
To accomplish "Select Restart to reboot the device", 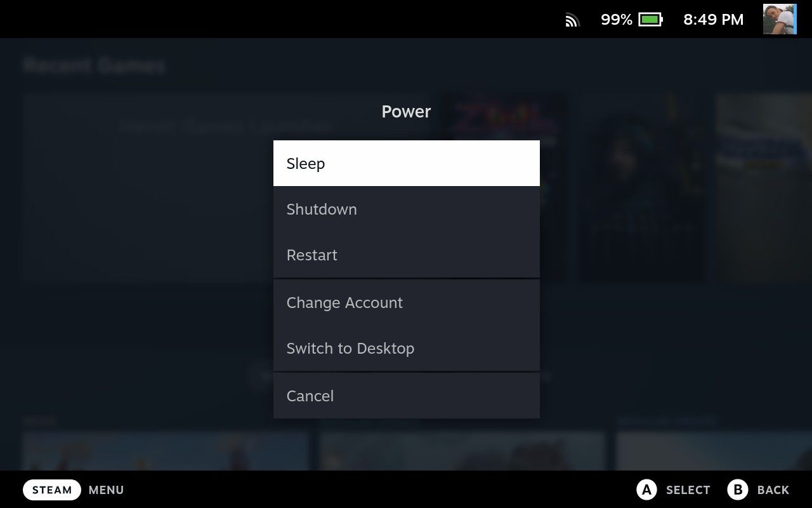I will 406,255.
